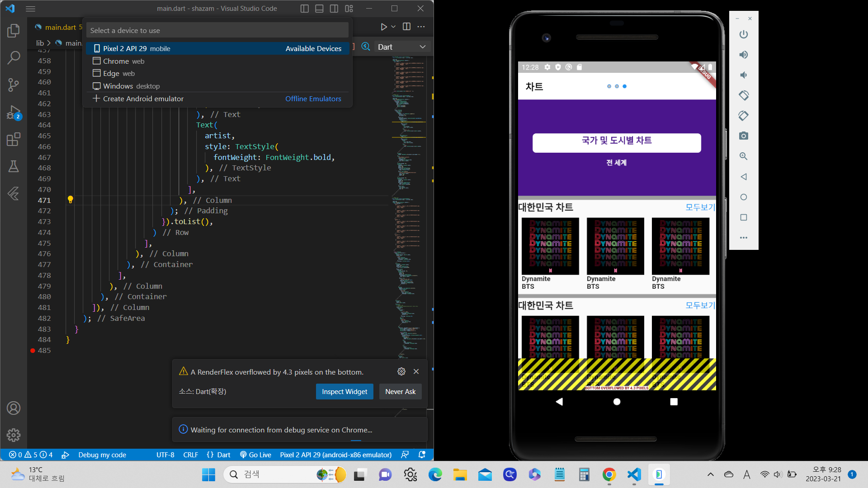Click the lightbulb code action on line 471
The image size is (868, 488).
pos(70,200)
